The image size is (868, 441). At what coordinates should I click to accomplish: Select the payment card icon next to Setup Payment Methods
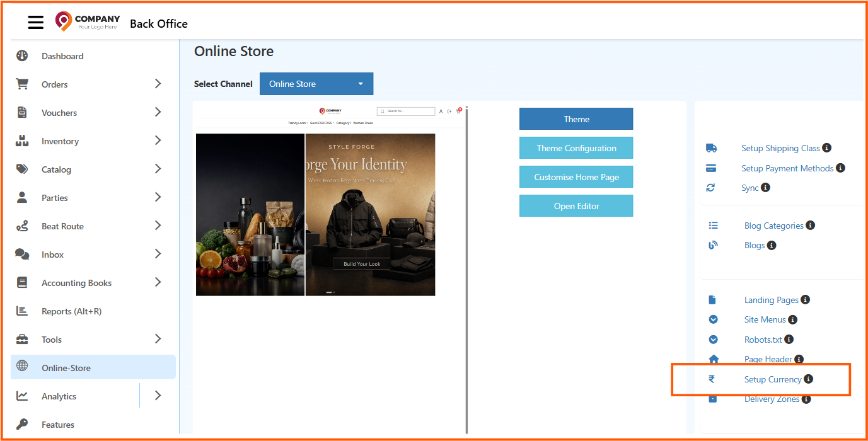[x=713, y=168]
